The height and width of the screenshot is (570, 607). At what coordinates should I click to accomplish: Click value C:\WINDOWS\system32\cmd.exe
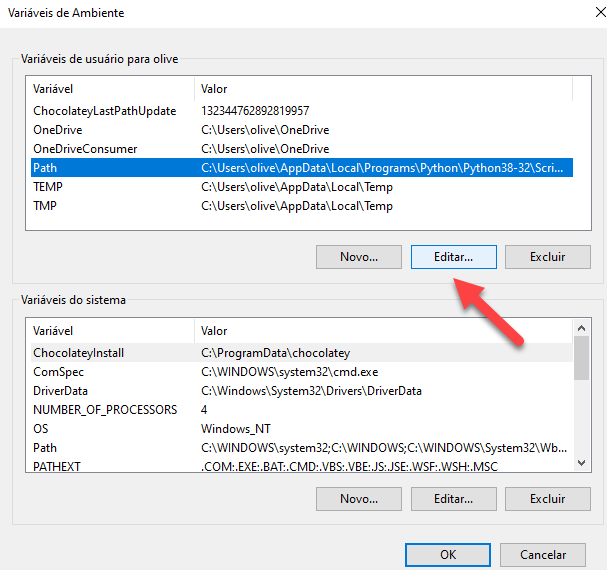pyautogui.click(x=290, y=372)
